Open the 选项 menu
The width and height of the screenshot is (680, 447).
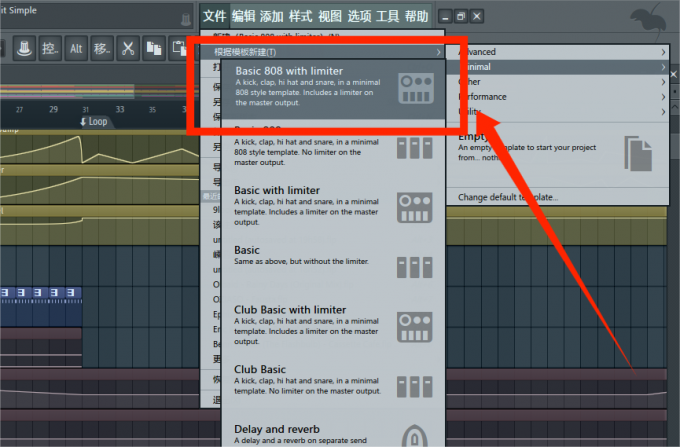tap(359, 16)
